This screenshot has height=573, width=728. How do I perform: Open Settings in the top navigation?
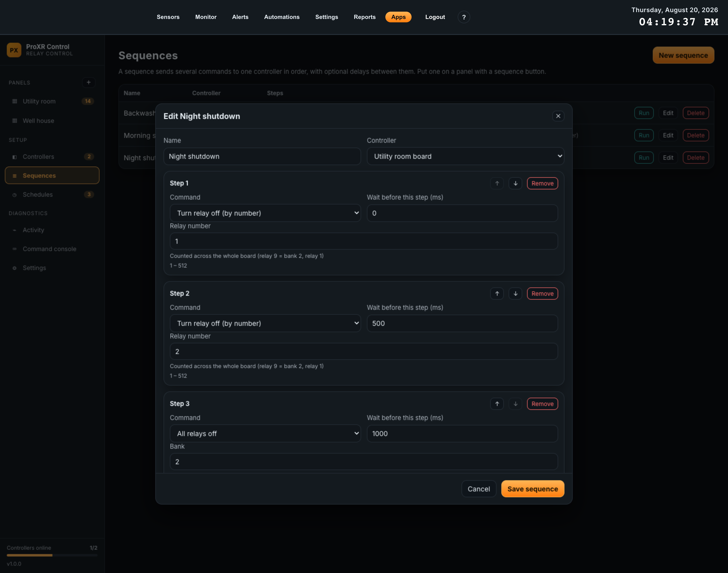point(327,17)
